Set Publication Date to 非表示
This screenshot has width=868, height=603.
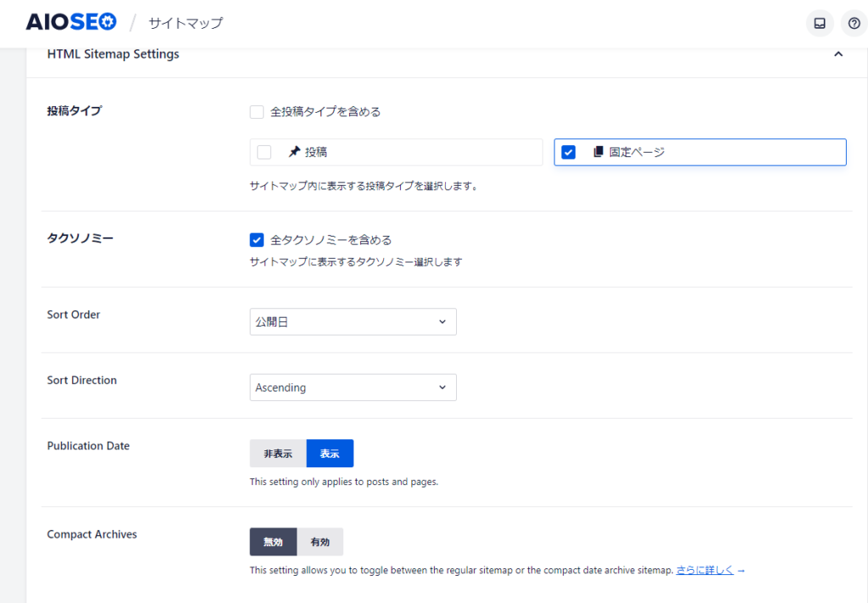pos(278,454)
